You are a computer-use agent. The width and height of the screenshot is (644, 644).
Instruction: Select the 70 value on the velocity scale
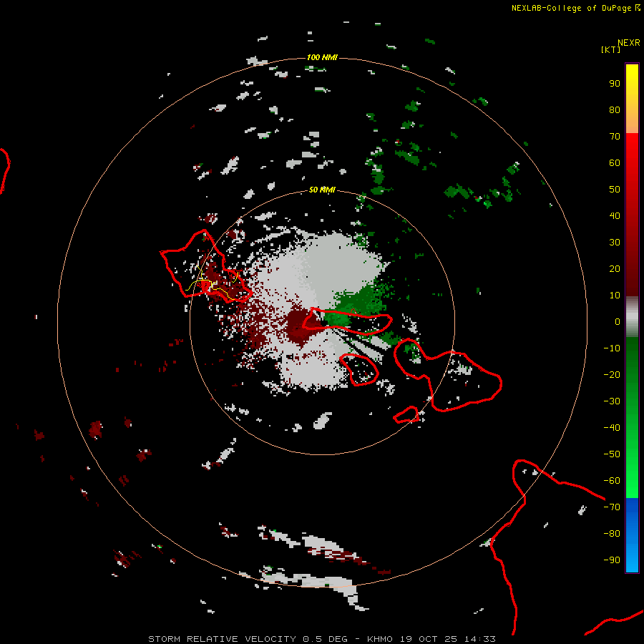pyautogui.click(x=615, y=137)
